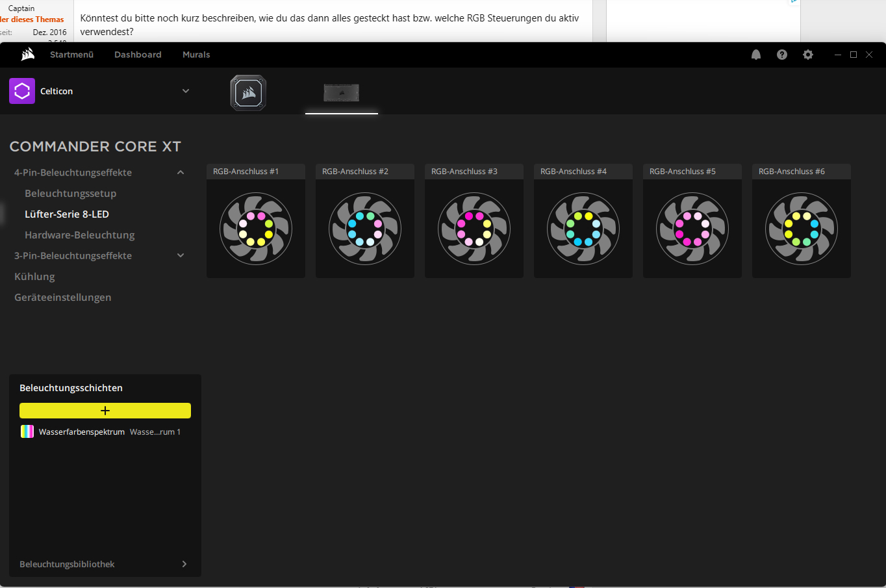Click the RGB-Anschluss #1 header
Viewport: 886px width, 588px height.
pyautogui.click(x=256, y=172)
